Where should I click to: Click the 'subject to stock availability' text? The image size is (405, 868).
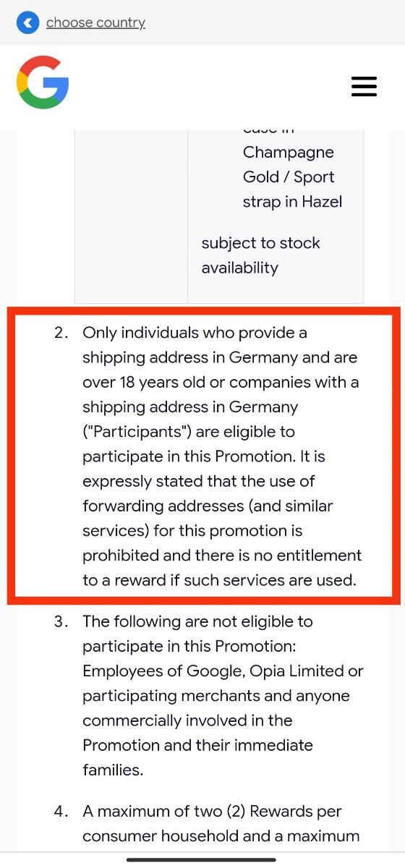[x=260, y=255]
